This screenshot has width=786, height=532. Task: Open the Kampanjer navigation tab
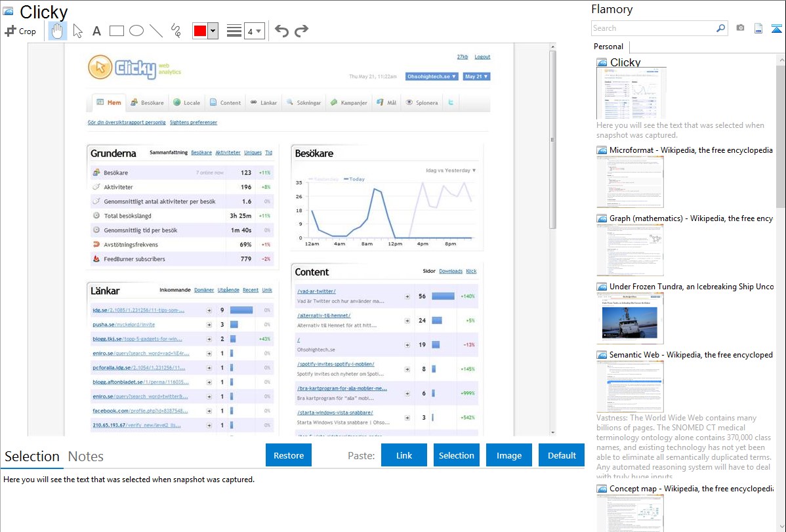[349, 103]
